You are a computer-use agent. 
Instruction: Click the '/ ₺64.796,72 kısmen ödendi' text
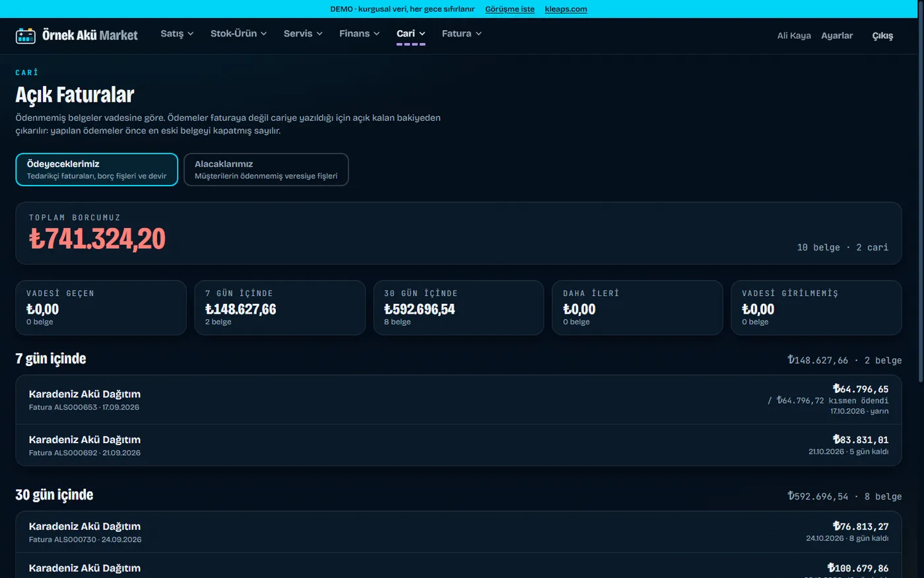point(828,400)
